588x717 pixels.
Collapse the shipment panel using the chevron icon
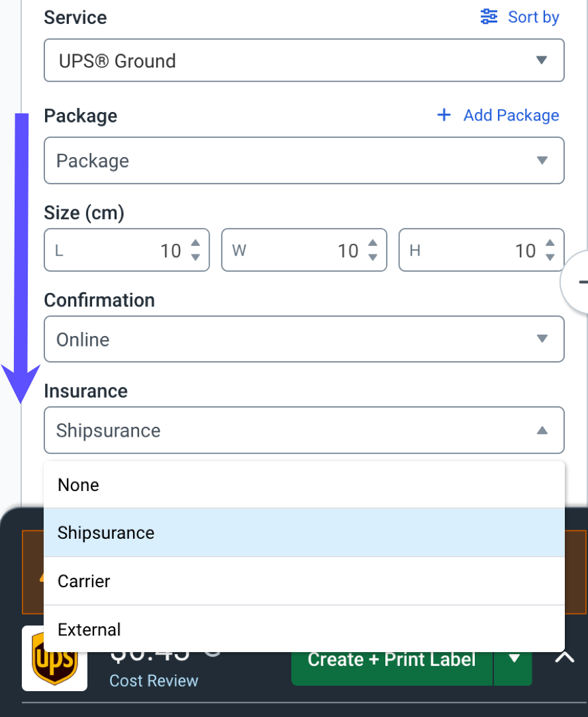563,657
